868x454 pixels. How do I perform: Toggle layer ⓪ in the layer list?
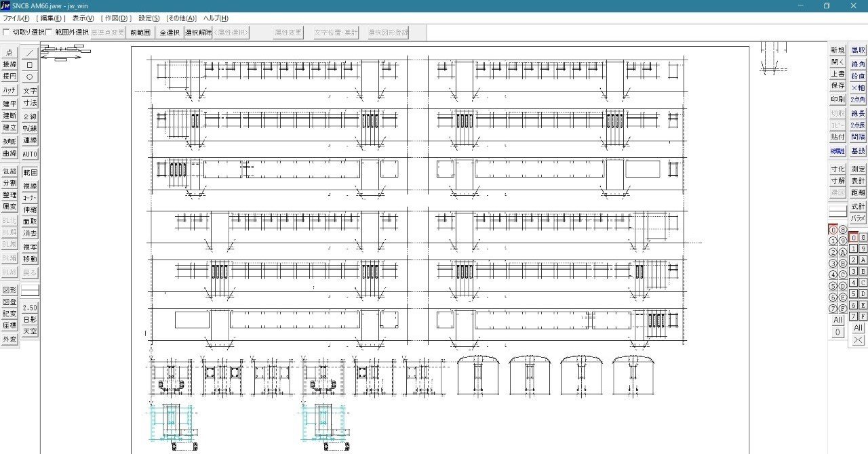point(833,230)
